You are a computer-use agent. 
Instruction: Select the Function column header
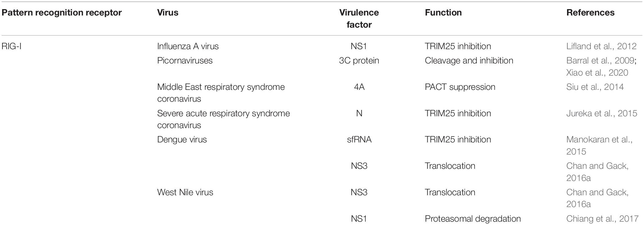point(443,12)
